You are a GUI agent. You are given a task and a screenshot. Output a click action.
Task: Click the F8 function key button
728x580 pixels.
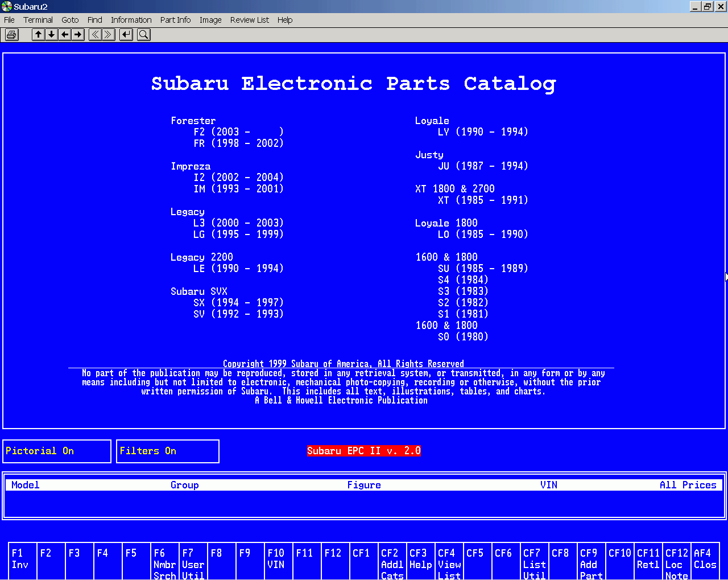coord(222,561)
